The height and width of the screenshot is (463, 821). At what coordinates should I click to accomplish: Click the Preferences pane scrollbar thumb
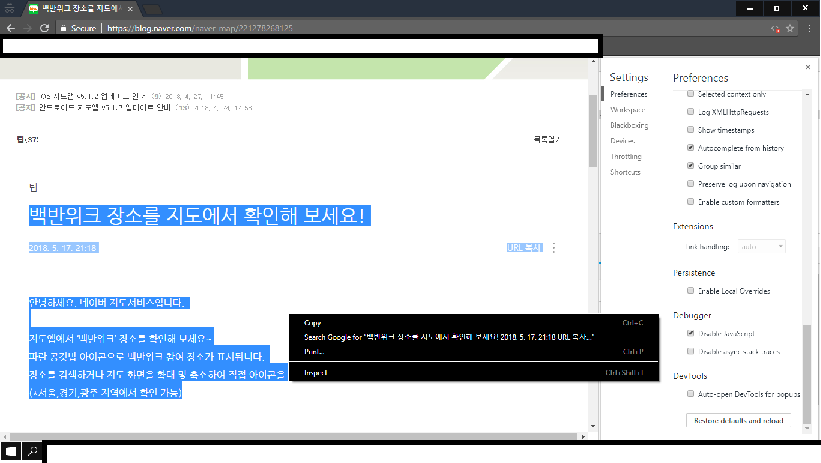(x=807, y=373)
